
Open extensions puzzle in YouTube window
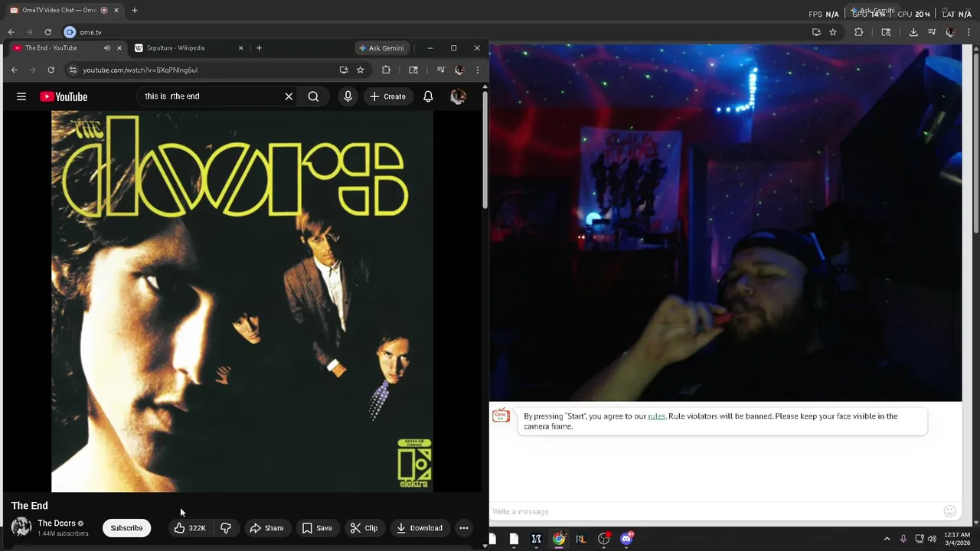(x=386, y=70)
